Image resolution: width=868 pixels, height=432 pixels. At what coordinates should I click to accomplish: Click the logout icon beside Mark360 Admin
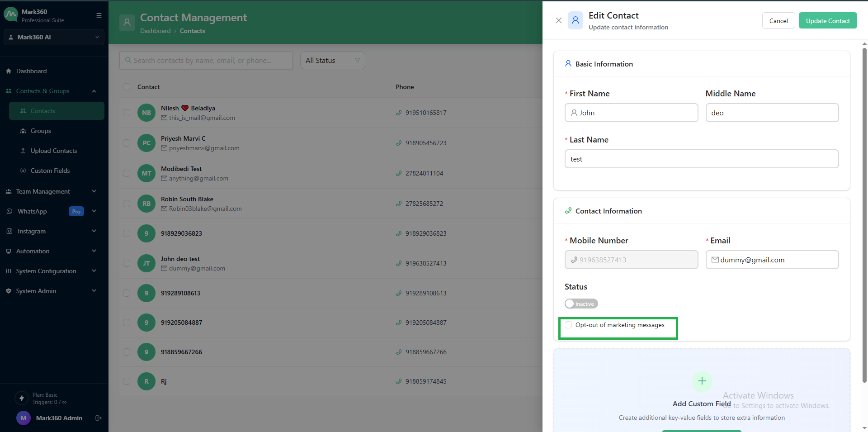tap(98, 418)
